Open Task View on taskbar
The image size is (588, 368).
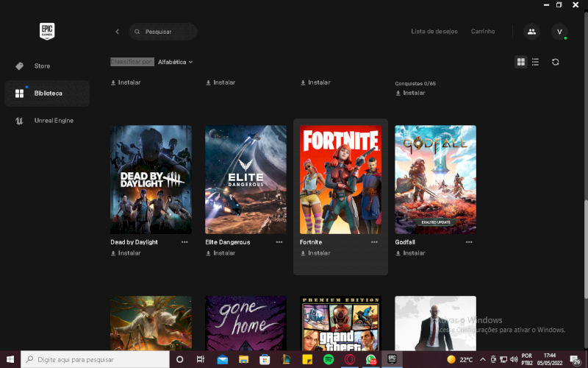tap(201, 359)
